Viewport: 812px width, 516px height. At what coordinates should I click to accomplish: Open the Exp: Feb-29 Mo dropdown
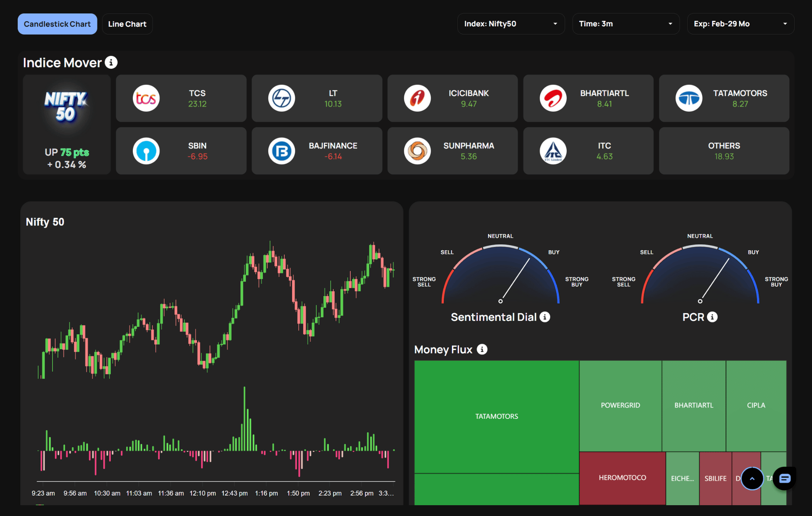click(x=740, y=24)
